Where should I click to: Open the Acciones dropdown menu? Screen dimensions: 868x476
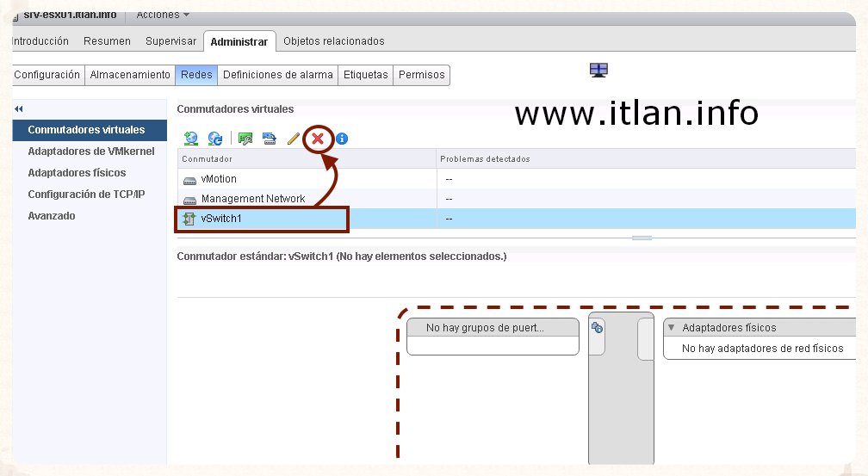(163, 15)
